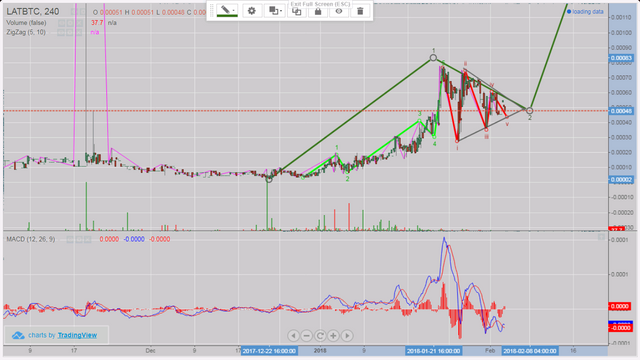Click the 2018-01-21 16:00:00 time marker
Viewport: 640px width, 360px height.
433,351
